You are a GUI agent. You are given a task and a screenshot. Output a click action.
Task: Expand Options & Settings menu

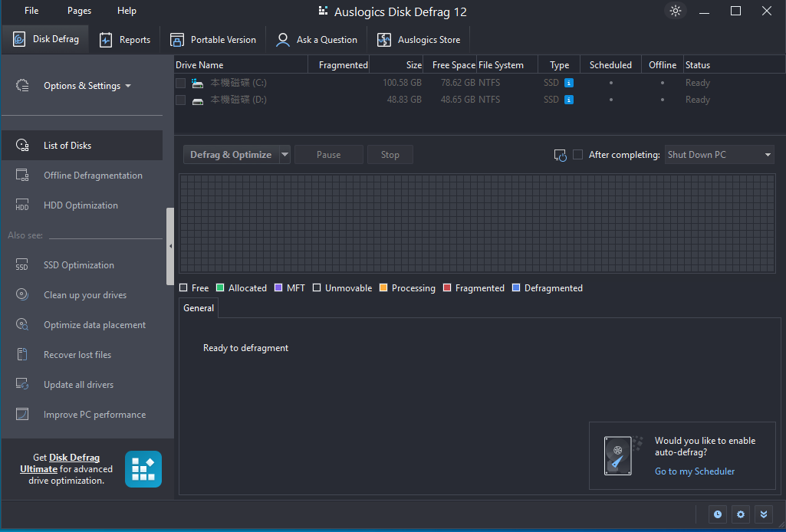tap(87, 86)
